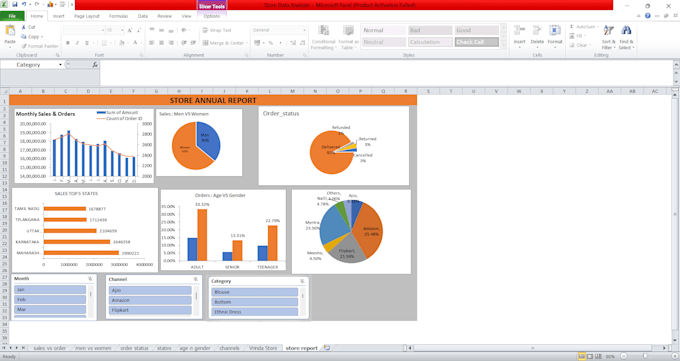Open Number group dialog launcher
Image resolution: width=680 pixels, height=361 pixels.
click(304, 55)
